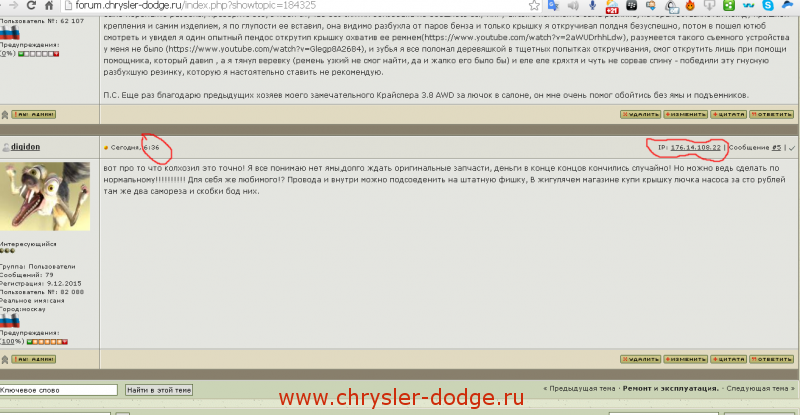Open the BlackBerry extension icon
Screen dimensions: 800x415
[632, 6]
